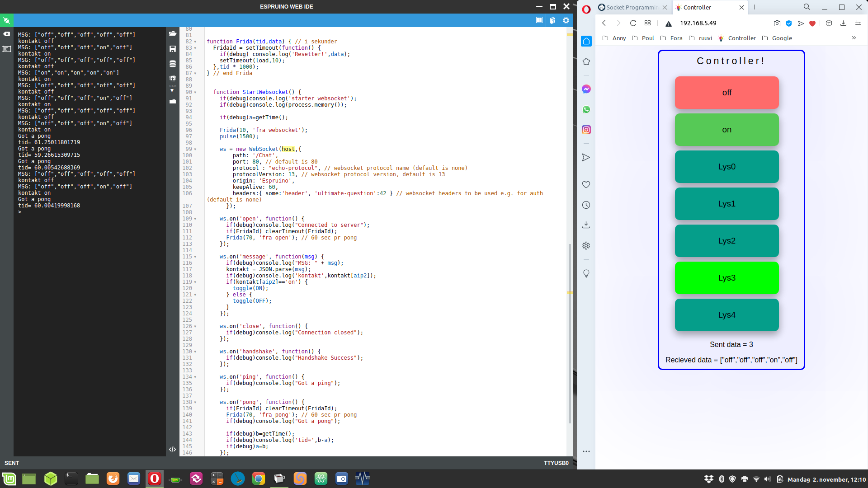Click the volume icon in system tray
868x488 pixels.
[x=767, y=479]
